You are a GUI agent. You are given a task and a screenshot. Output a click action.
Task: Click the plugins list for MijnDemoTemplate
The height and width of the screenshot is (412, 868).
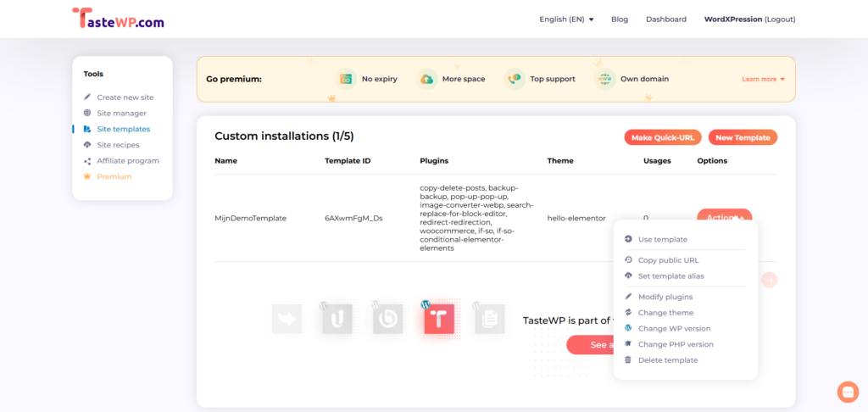(476, 218)
